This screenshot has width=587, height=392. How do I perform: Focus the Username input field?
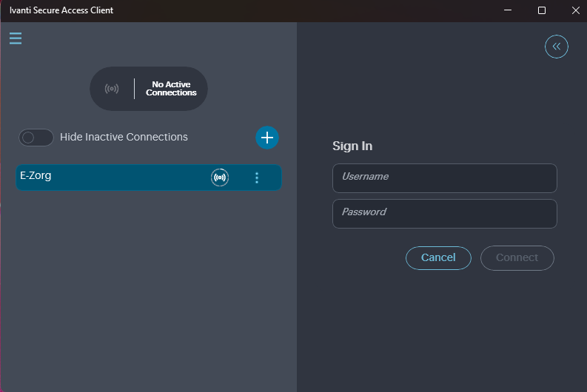tap(444, 178)
